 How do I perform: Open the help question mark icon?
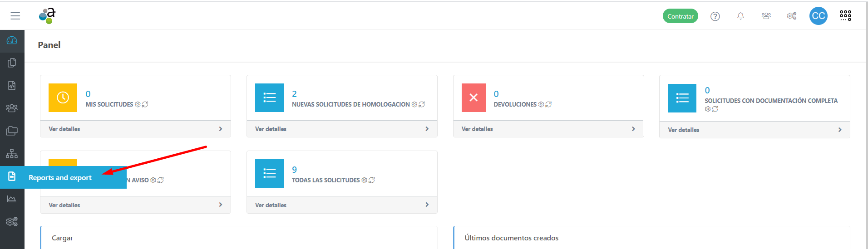point(715,16)
